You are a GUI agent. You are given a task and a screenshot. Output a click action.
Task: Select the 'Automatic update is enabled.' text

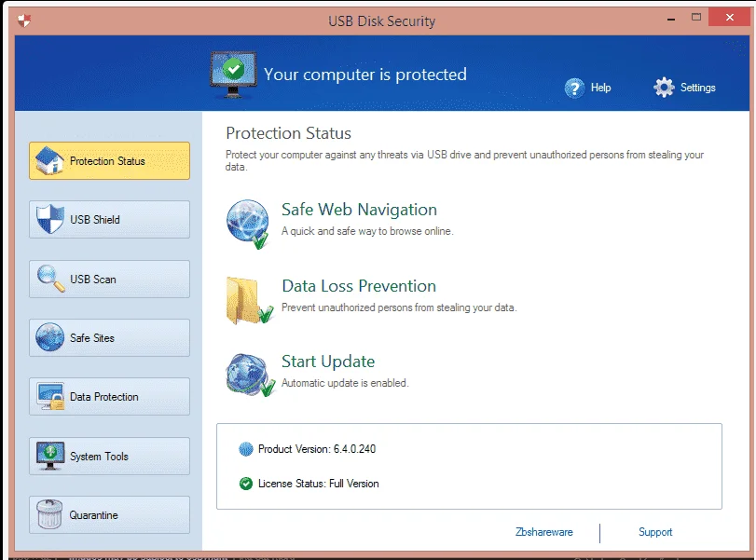coord(345,383)
